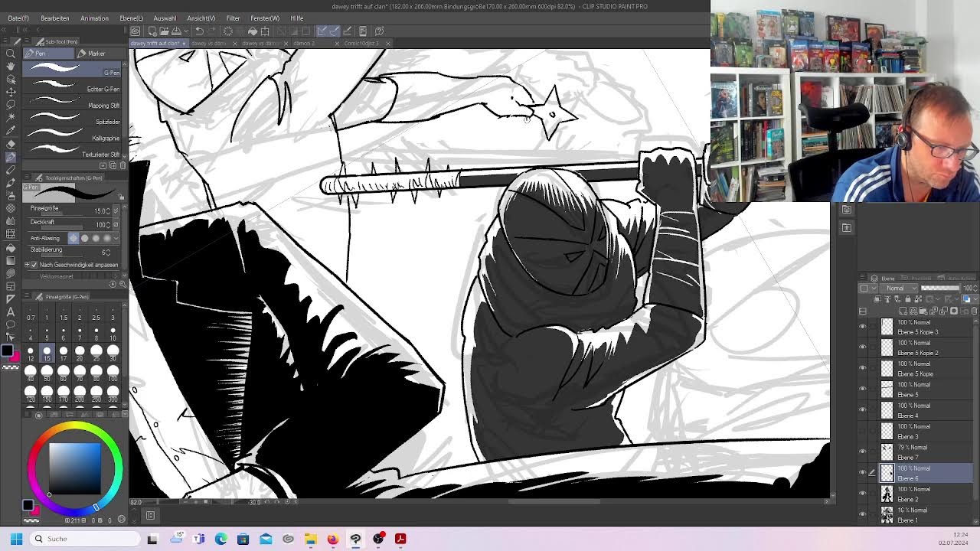Screen dimensions: 980x551
Task: Hide the Ebene 5 layer
Action: (x=863, y=390)
